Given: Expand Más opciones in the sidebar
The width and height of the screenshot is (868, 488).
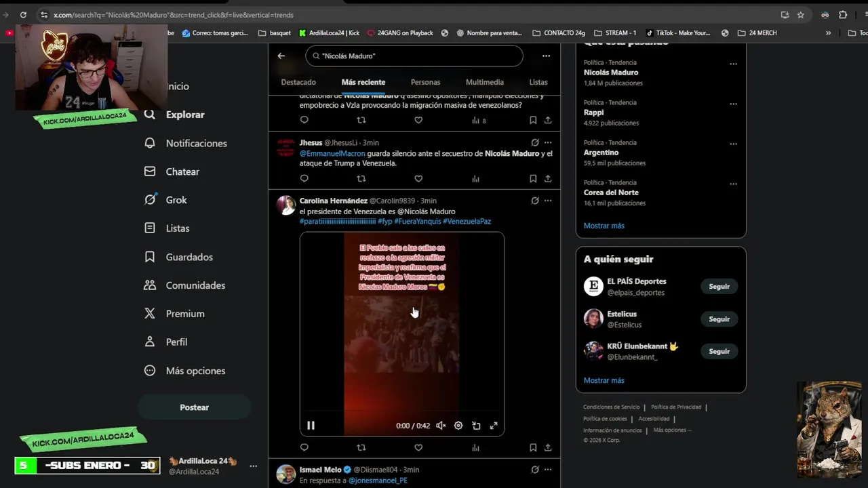Looking at the screenshot, I should [185, 371].
